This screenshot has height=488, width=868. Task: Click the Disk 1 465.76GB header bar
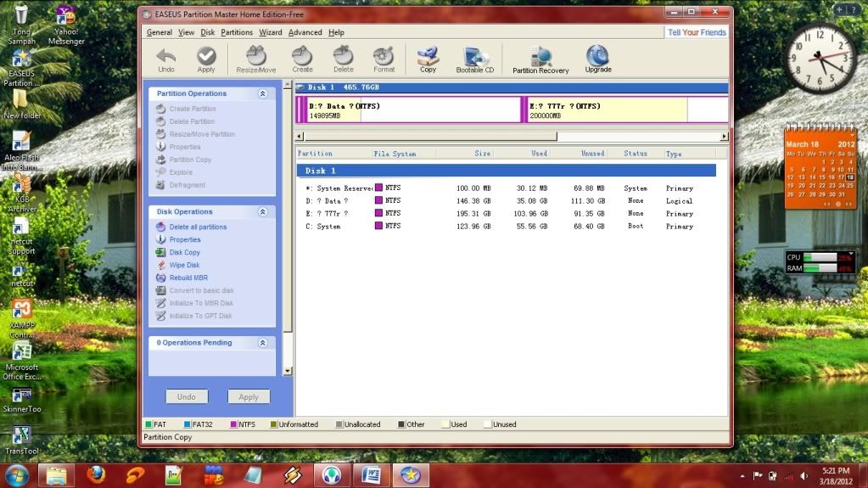point(512,87)
